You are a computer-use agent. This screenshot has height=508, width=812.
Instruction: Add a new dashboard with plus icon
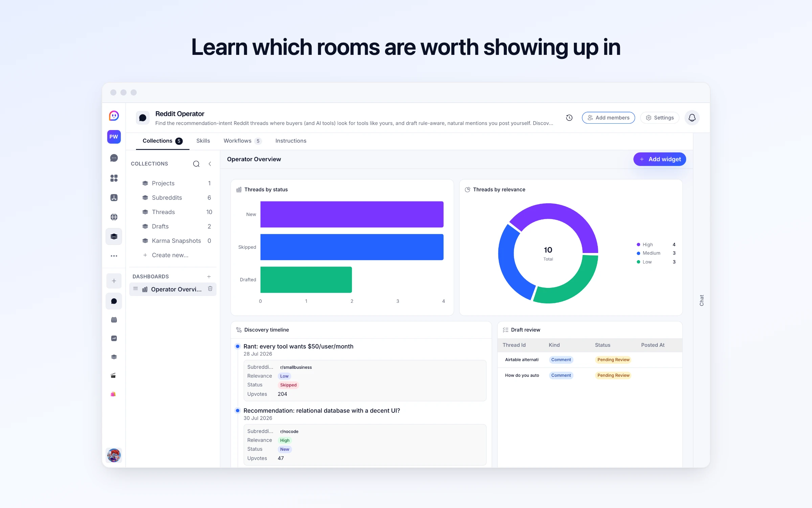(x=209, y=277)
